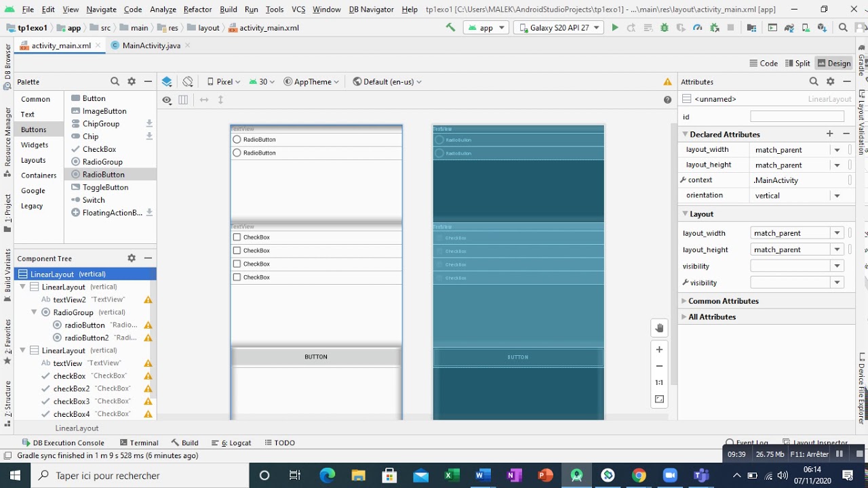Set zoom to 1:1 actual size
868x488 pixels.
click(x=659, y=382)
